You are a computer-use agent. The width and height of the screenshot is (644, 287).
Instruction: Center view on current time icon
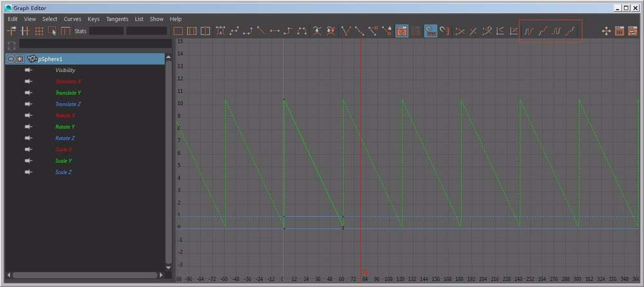[205, 31]
